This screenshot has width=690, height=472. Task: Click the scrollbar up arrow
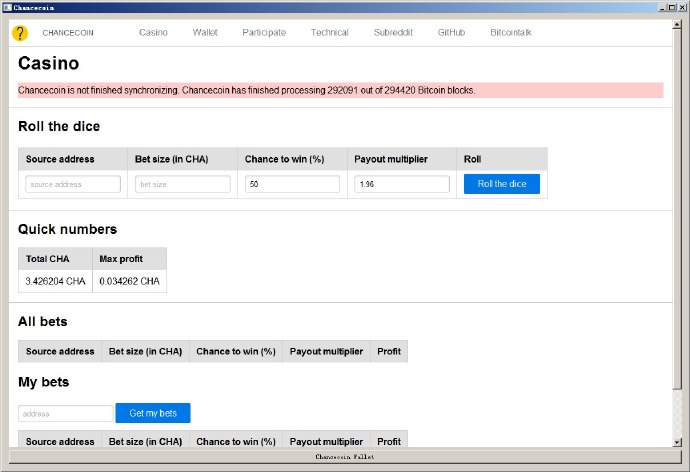click(x=677, y=25)
